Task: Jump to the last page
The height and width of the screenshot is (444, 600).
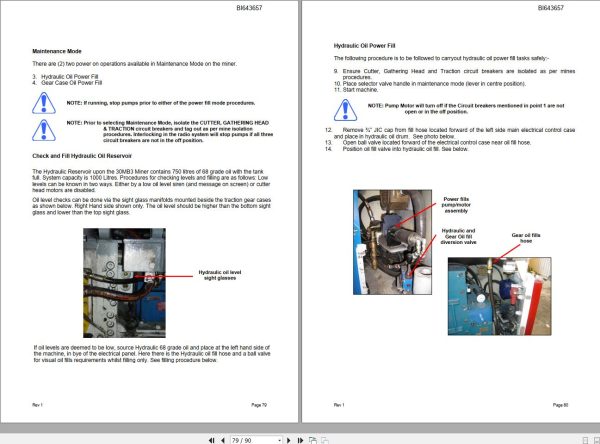Action: (300, 440)
